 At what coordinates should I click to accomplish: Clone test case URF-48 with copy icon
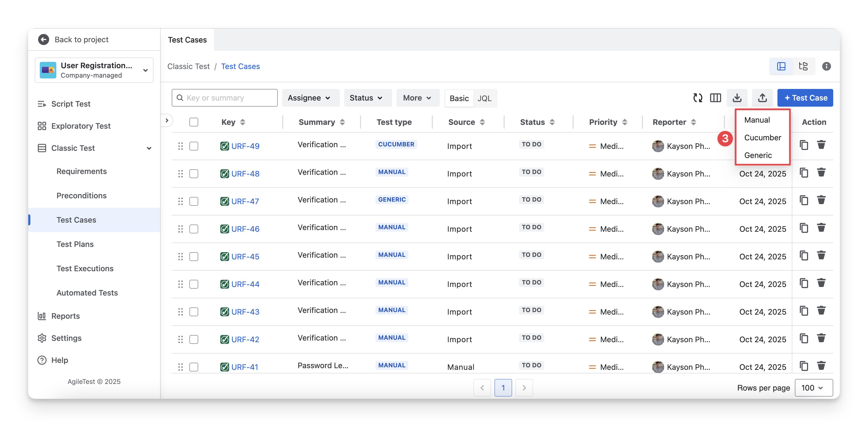click(804, 173)
